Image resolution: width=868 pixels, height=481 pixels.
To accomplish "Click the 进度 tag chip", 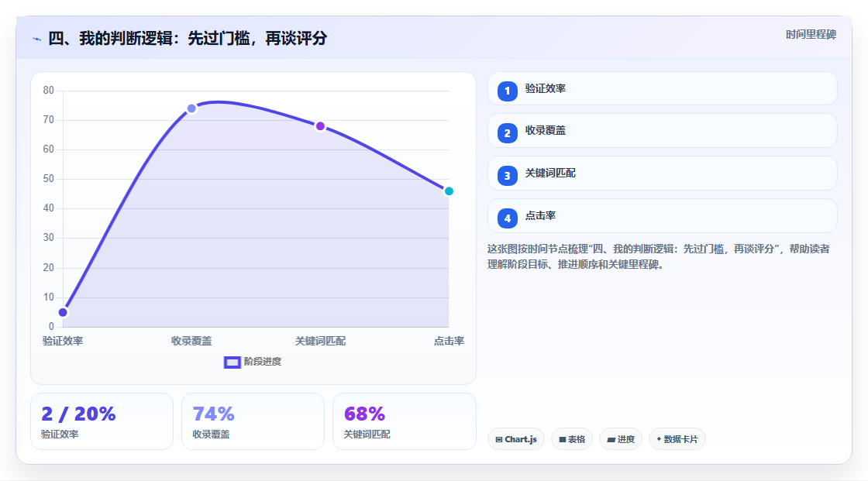I will tap(621, 439).
